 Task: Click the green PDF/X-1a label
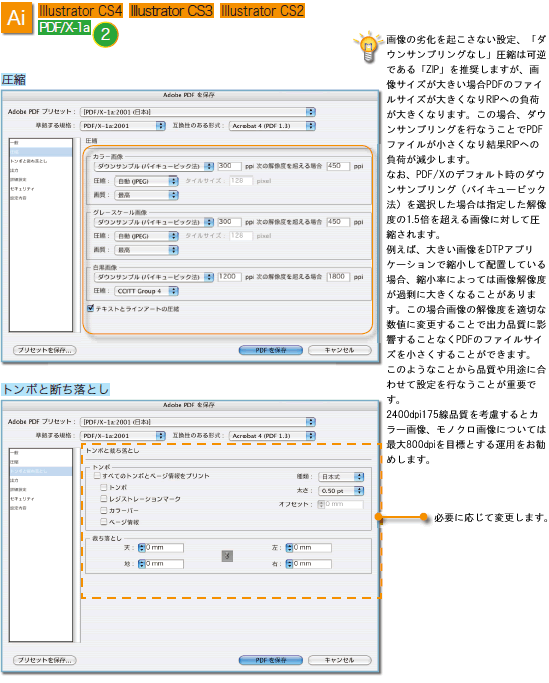coord(64,27)
